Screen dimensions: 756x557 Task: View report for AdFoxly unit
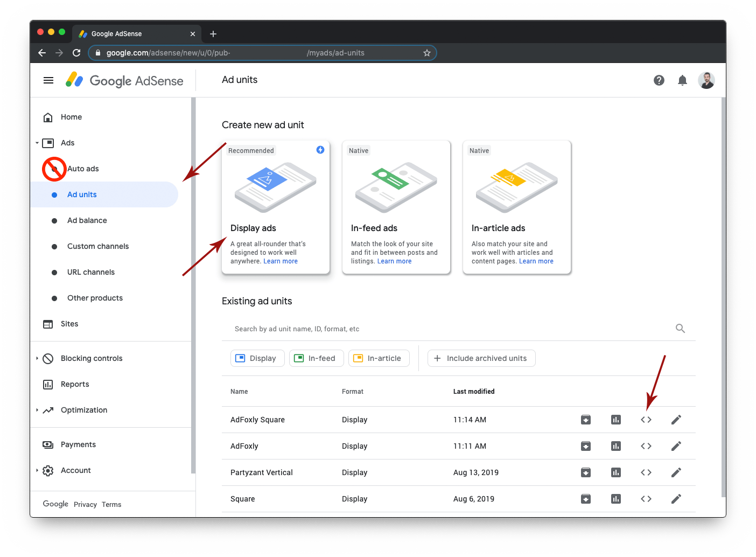(616, 446)
